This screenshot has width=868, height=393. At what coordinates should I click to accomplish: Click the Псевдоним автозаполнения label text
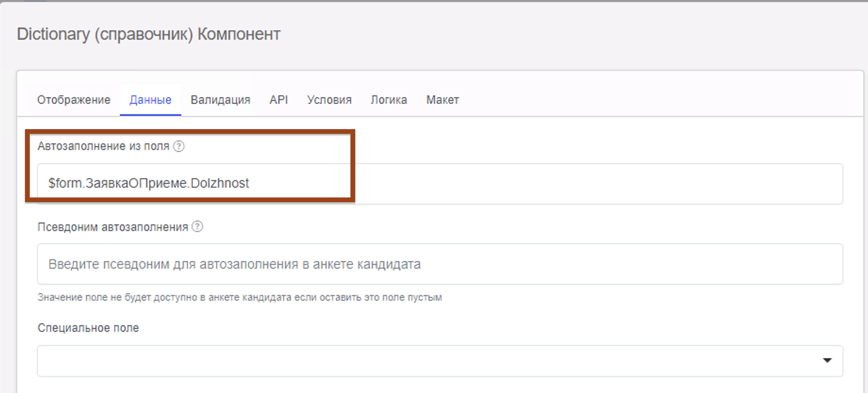[113, 227]
